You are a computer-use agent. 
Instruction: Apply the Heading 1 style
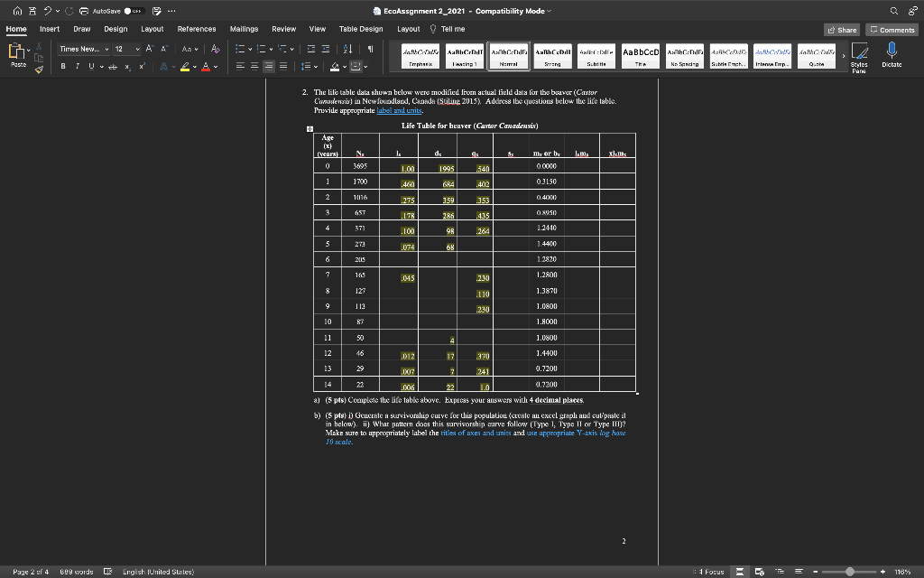click(x=465, y=56)
